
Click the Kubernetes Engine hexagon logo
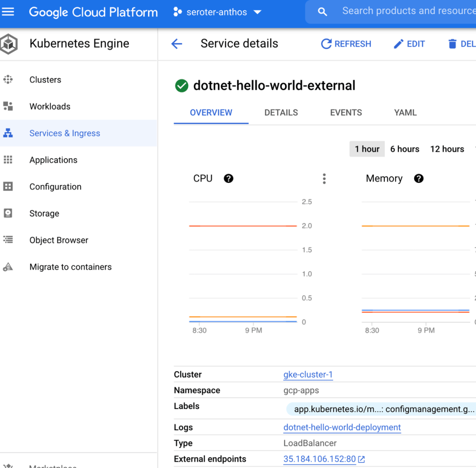[x=9, y=44]
